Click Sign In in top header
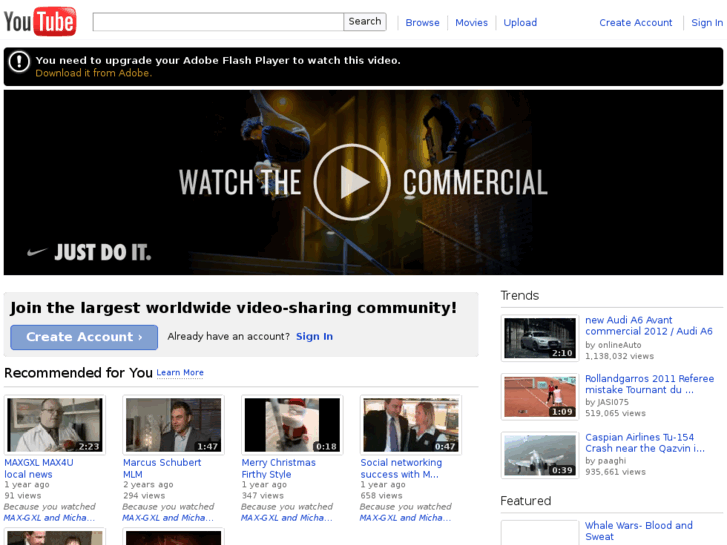 [x=707, y=23]
